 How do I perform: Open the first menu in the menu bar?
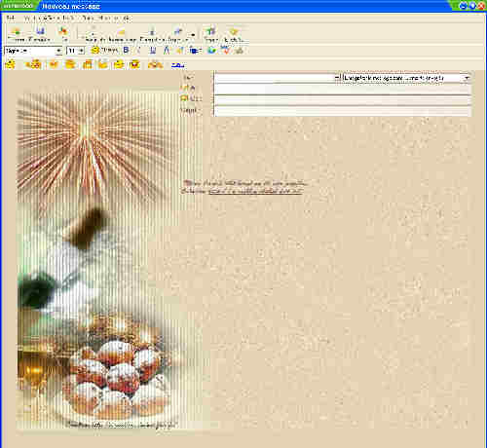[x=11, y=19]
